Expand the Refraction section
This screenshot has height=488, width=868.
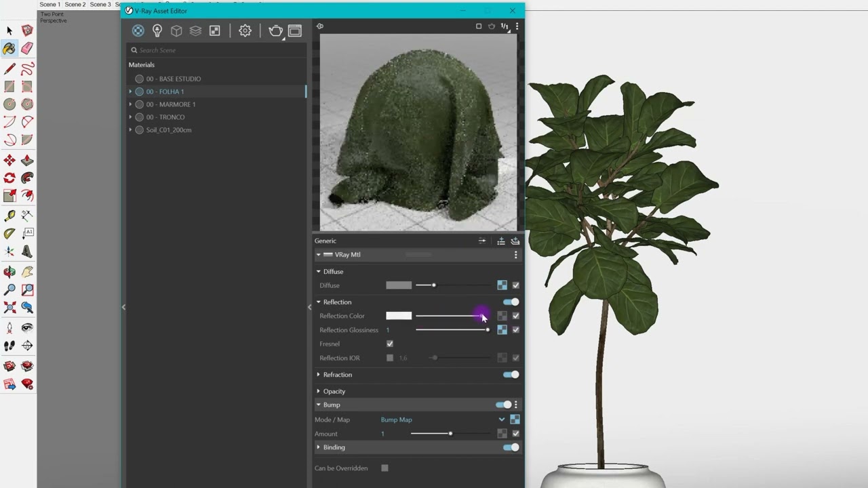click(x=318, y=375)
